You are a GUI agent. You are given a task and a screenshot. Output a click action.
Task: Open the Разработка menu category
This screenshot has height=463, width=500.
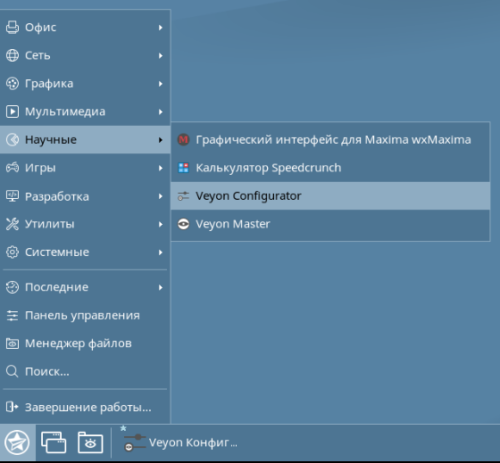(85, 196)
